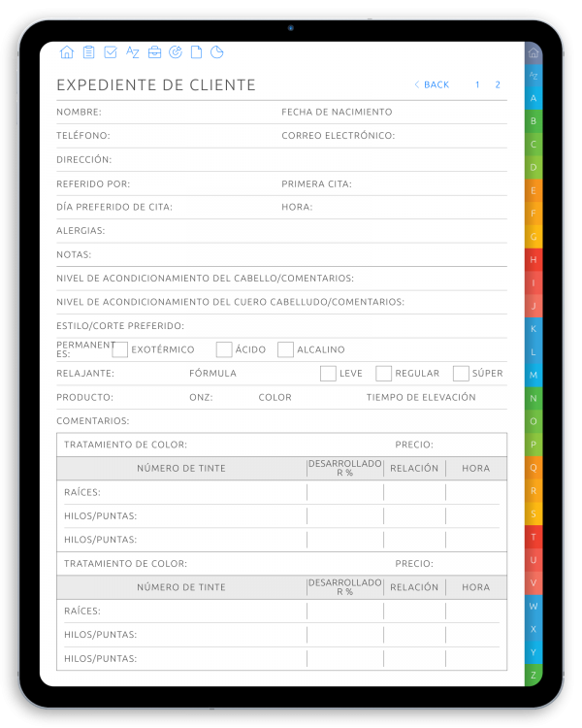Go to letter L tab

[533, 352]
